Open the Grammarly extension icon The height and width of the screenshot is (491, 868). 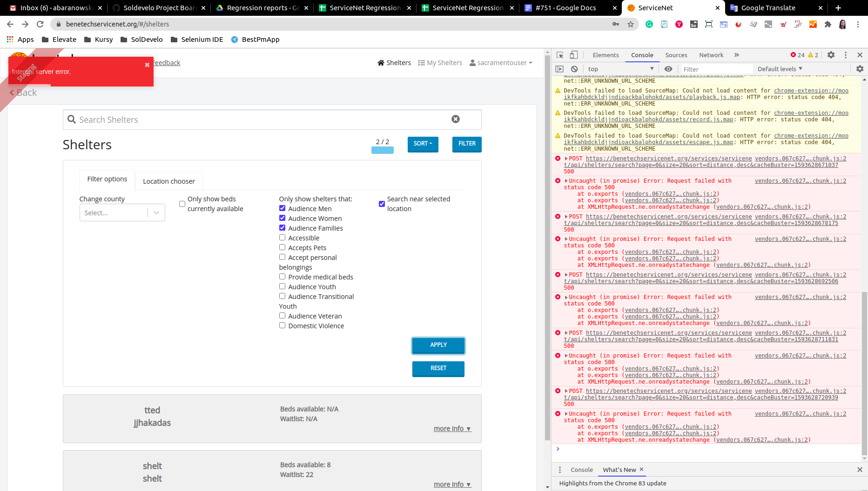coord(649,24)
